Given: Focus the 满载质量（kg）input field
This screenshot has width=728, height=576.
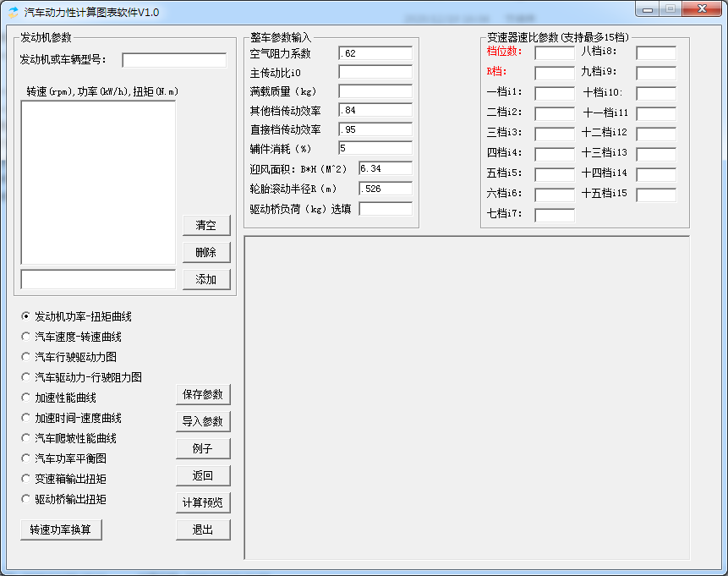Looking at the screenshot, I should [375, 91].
